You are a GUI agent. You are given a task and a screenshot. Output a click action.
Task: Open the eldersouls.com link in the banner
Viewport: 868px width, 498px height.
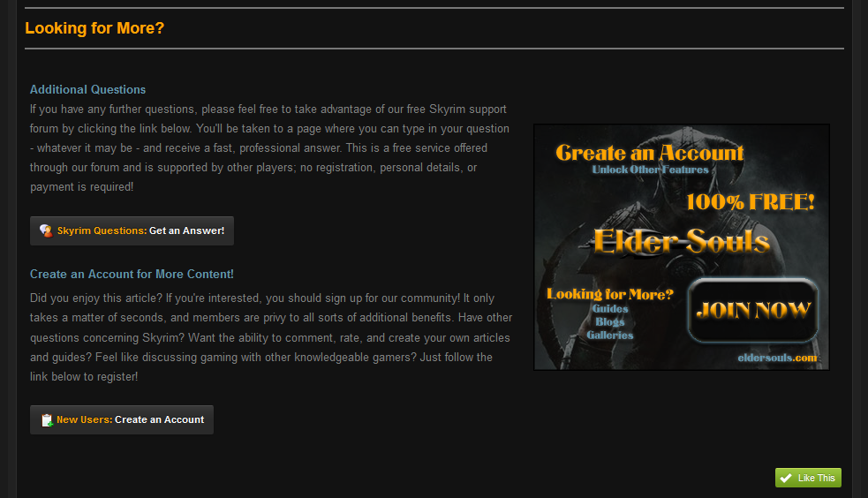(x=777, y=358)
